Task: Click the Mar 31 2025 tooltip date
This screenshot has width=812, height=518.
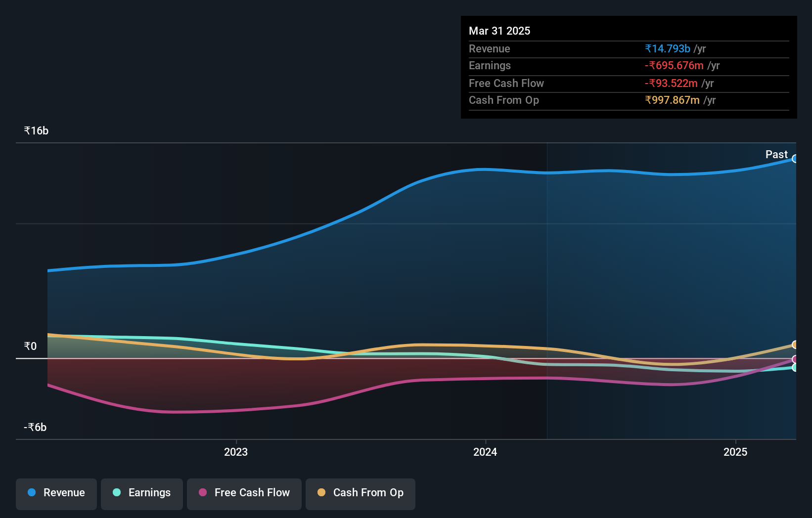Action: click(x=499, y=31)
